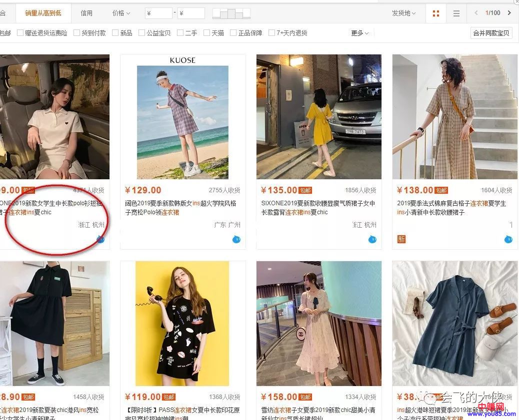Viewport: 519px width, 420px height.
Task: Open the 价格 sort dropdown
Action: [x=121, y=13]
